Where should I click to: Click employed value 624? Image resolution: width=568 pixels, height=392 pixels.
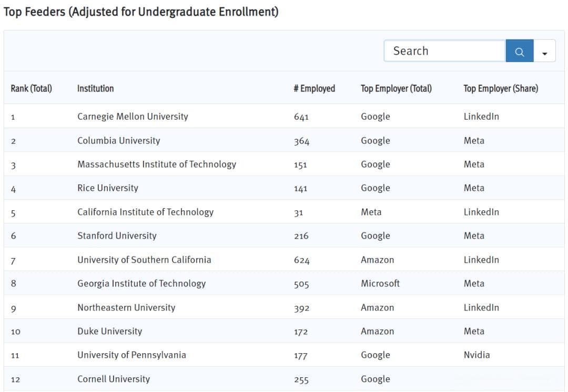coord(301,260)
